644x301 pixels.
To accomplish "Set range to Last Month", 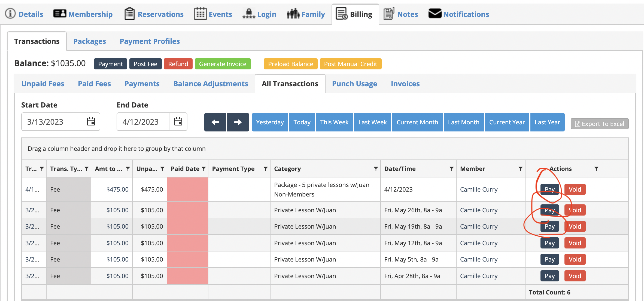I will coord(464,122).
